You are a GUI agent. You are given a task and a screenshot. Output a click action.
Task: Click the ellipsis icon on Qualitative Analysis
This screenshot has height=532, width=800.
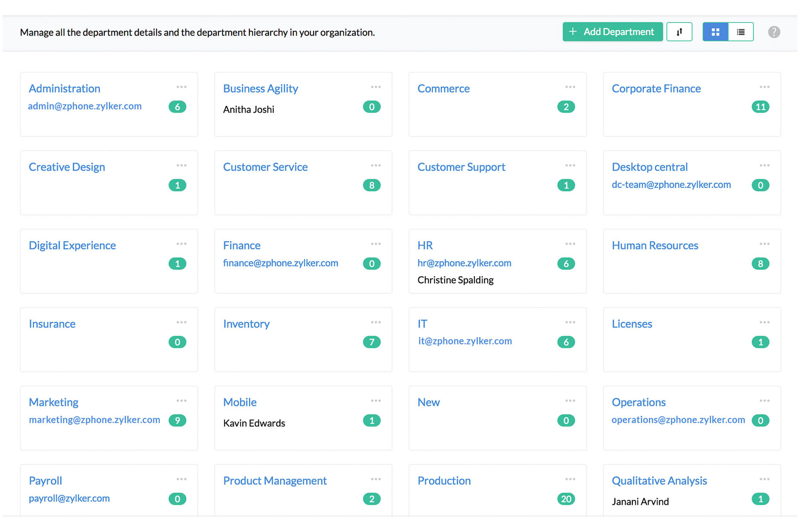click(765, 478)
